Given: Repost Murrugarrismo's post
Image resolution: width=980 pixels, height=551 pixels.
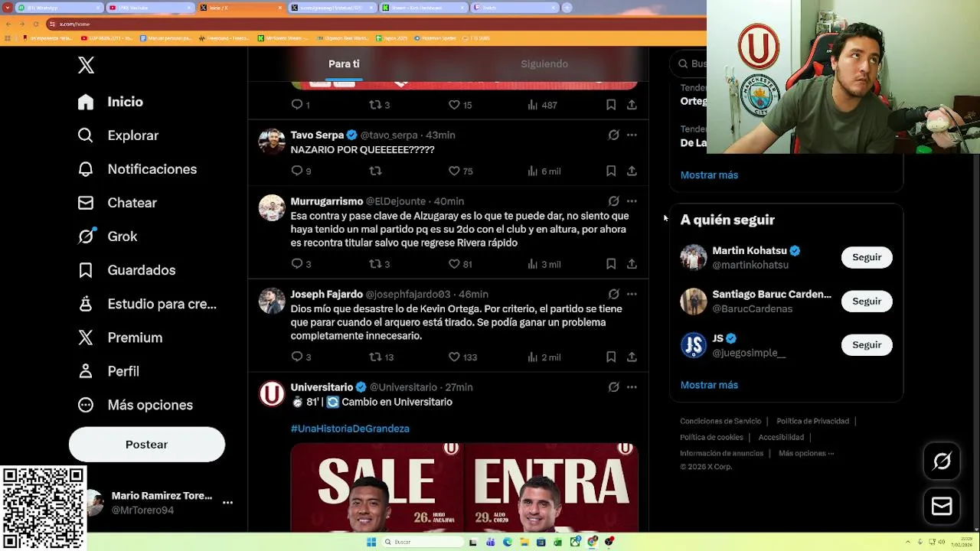Looking at the screenshot, I should point(381,264).
